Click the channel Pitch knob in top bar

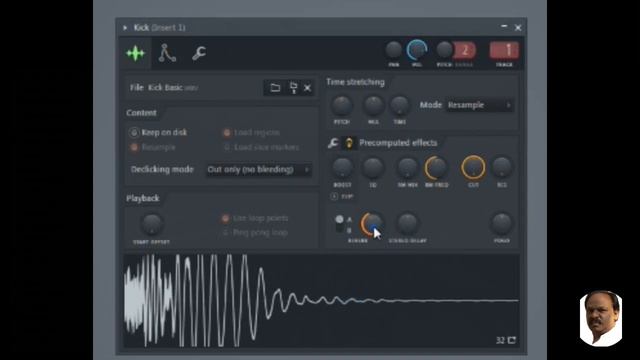coord(444,50)
